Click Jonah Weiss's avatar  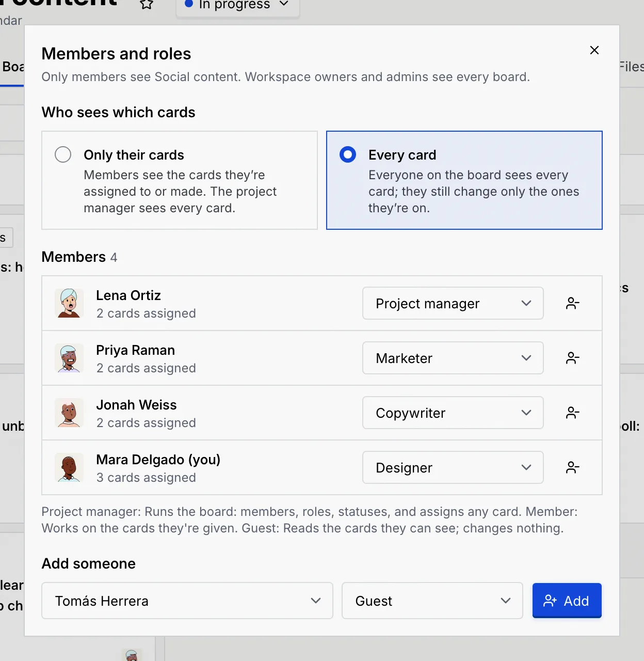[69, 413]
